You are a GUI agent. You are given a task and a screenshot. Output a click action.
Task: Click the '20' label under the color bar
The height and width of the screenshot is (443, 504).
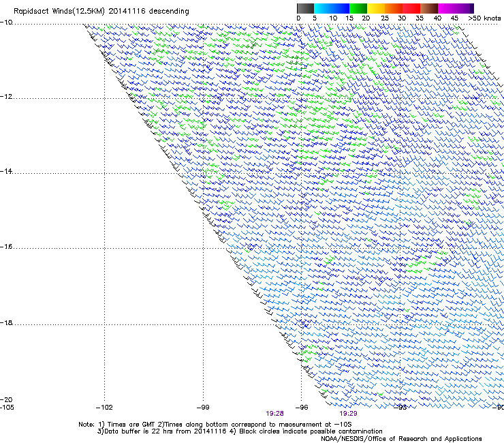click(366, 18)
